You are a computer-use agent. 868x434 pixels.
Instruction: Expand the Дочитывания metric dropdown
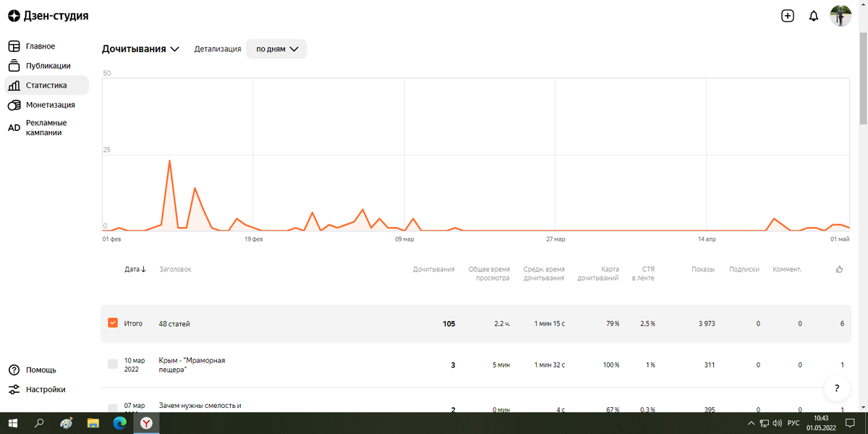pos(140,49)
